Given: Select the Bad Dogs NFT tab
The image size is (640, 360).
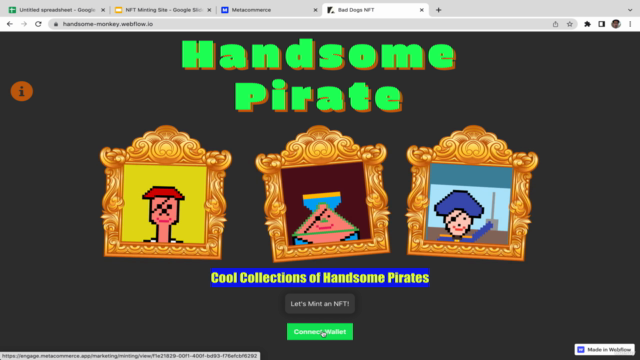Looking at the screenshot, I should [375, 10].
